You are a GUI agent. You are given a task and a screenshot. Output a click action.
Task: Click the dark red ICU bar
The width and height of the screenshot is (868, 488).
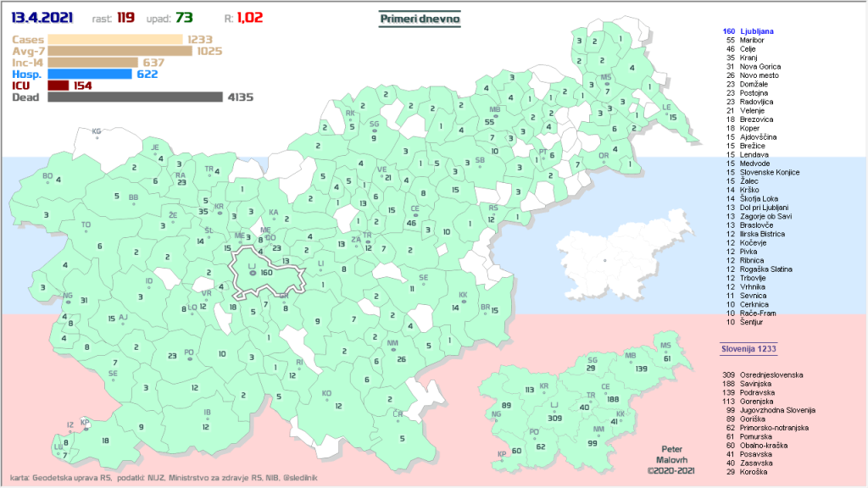[58, 86]
